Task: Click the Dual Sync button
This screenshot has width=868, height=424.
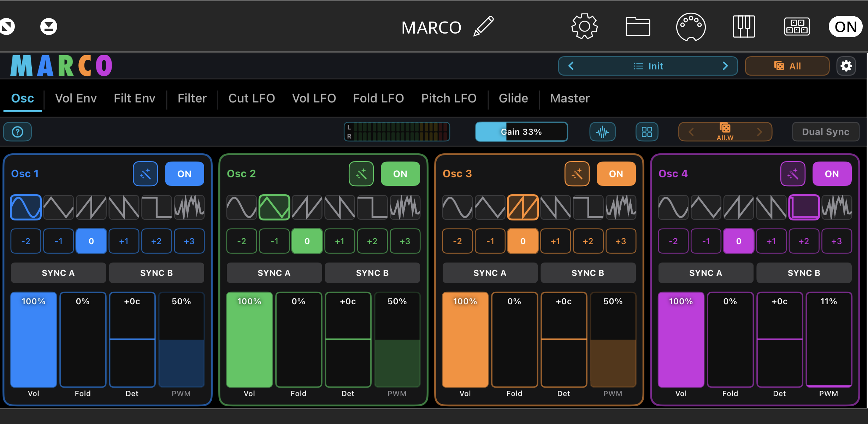Action: [826, 132]
